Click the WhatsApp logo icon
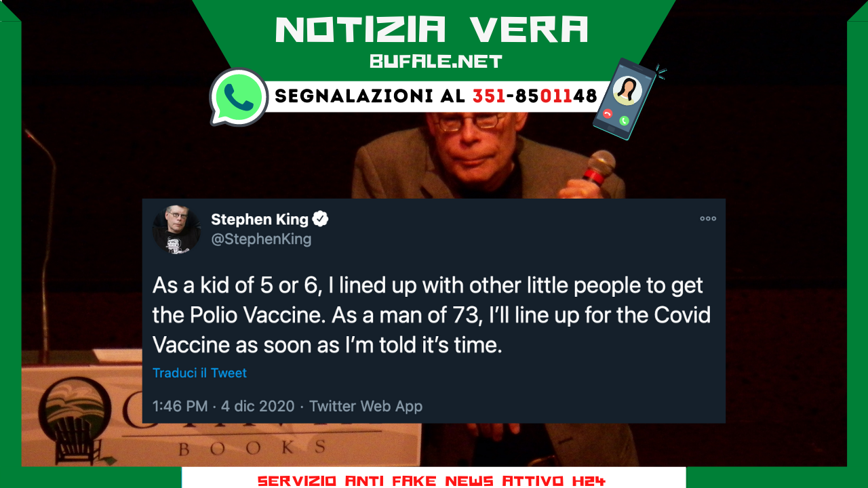Image resolution: width=868 pixels, height=488 pixels. [239, 98]
